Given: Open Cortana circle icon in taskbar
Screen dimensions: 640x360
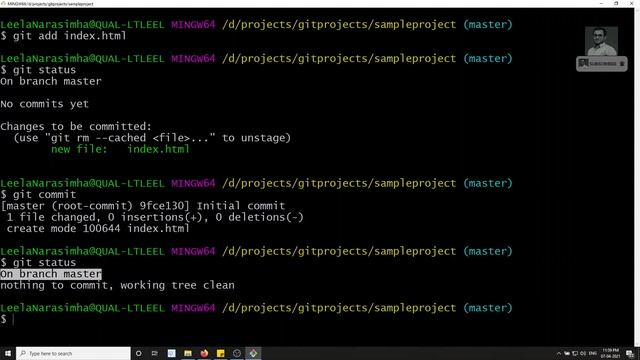Looking at the screenshot, I should 139,353.
